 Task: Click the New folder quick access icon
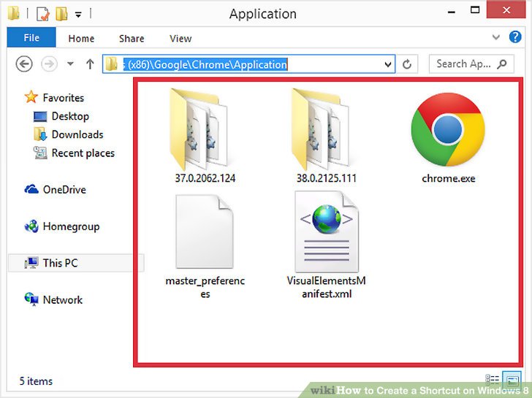tap(61, 14)
